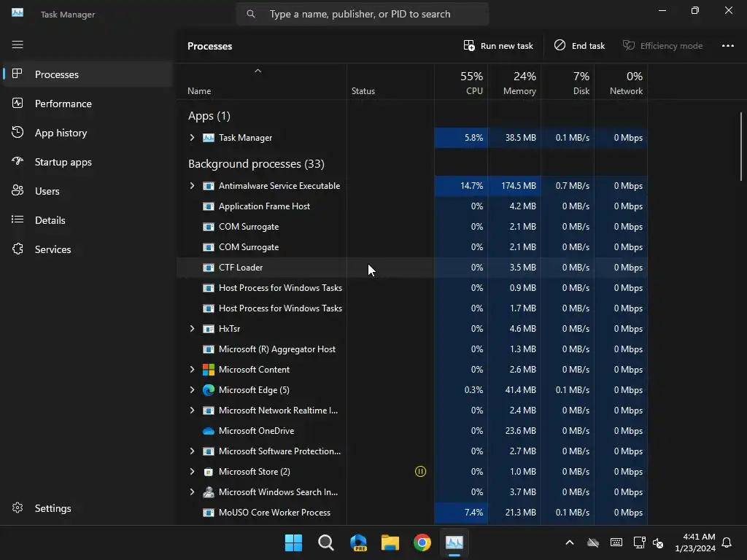
Task: Click the 174.5 MB memory value
Action: point(519,186)
